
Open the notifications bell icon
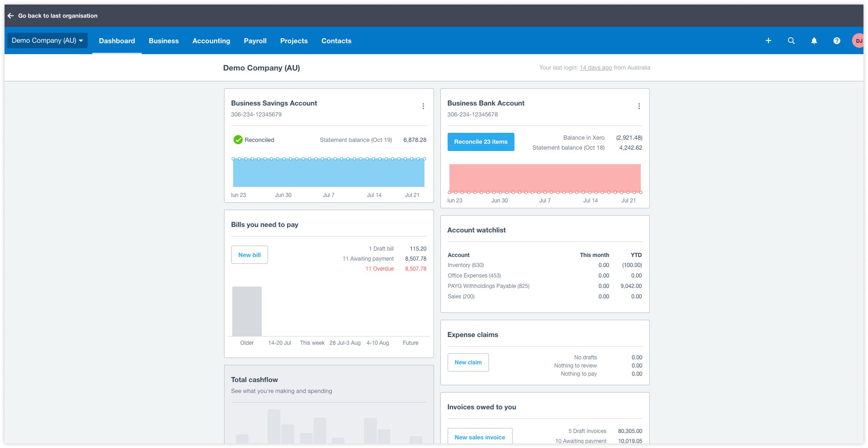point(814,40)
